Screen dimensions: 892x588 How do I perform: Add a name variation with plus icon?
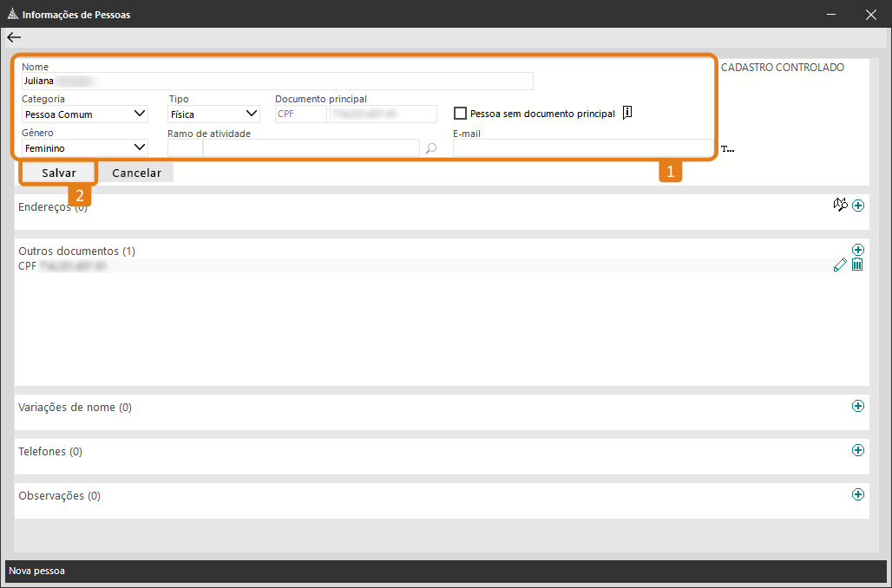pyautogui.click(x=858, y=406)
